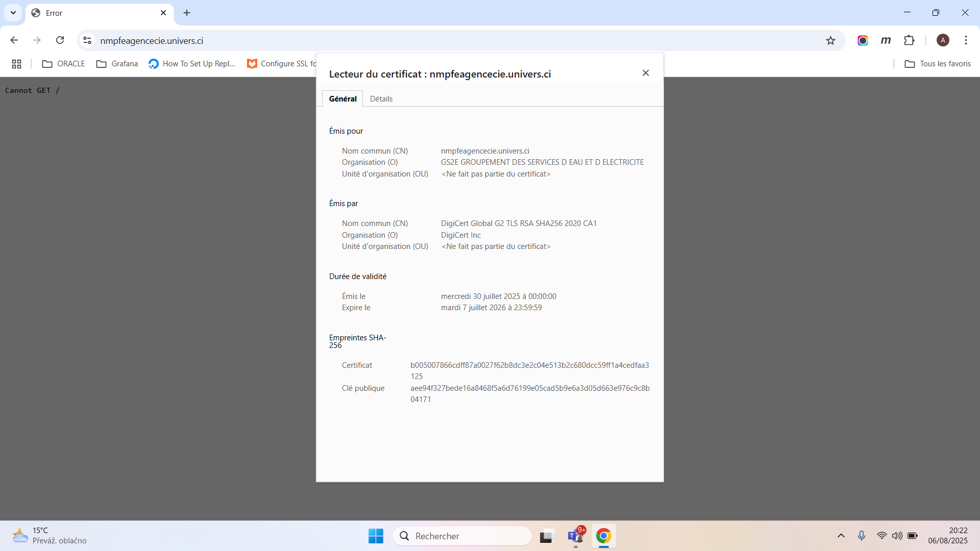Screen dimensions: 980x551
Task: Click the colorful circle extension icon
Action: [863, 40]
